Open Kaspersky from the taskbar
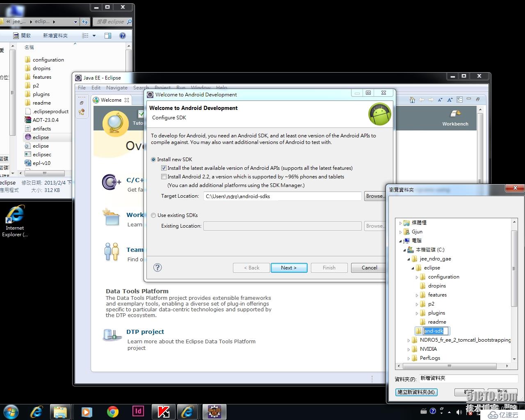 click(x=164, y=411)
